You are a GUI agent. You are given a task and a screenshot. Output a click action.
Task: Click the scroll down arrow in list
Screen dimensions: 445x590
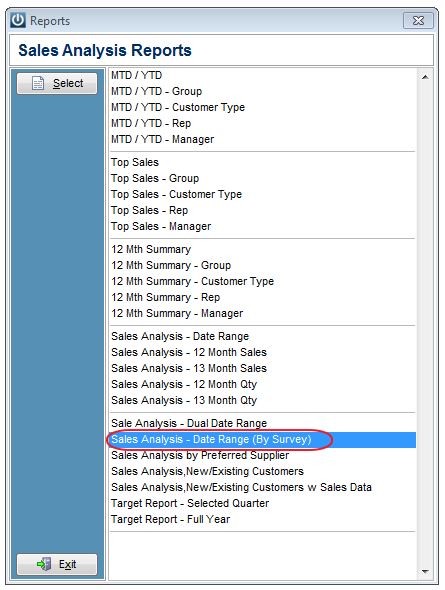tap(425, 572)
